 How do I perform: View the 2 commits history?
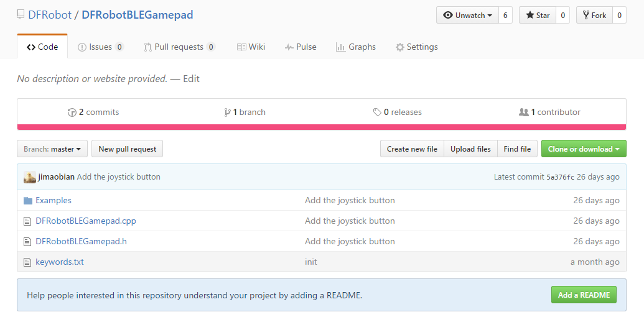93,112
